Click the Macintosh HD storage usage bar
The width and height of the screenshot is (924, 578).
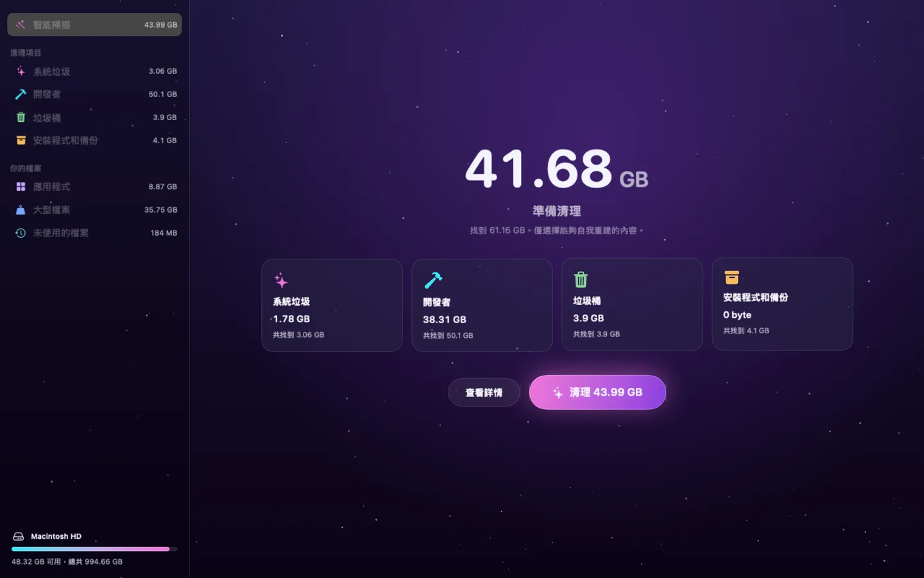pyautogui.click(x=94, y=549)
